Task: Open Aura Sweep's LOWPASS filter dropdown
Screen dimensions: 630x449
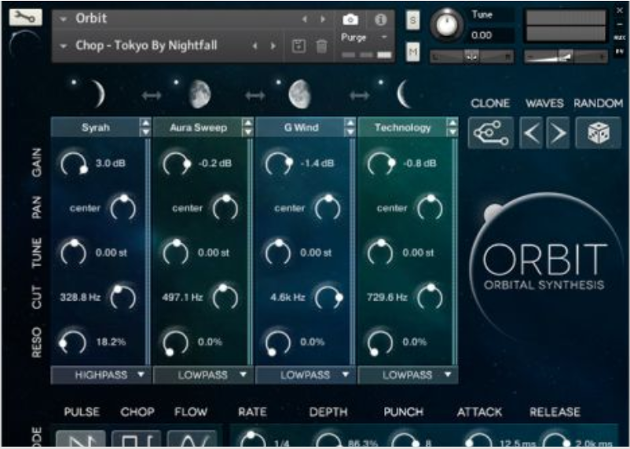Action: click(203, 375)
